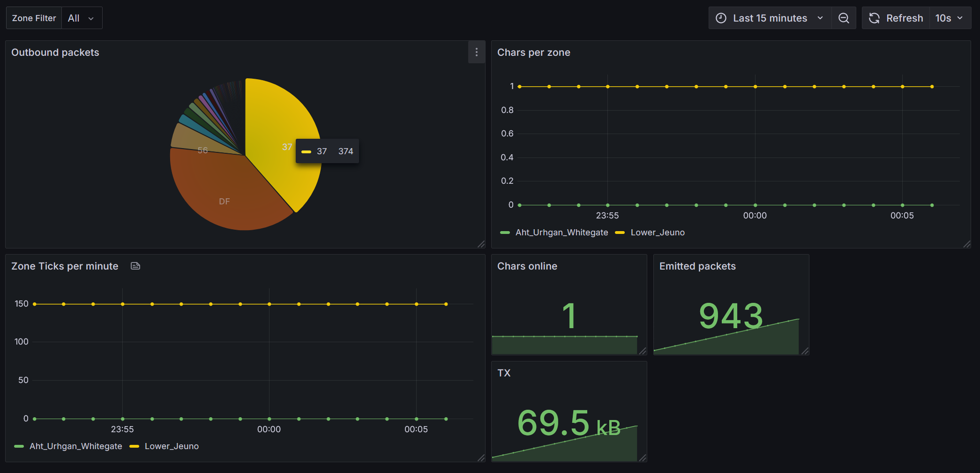Toggle Lower_Jeuno series in Chars per zone legend

[x=658, y=233]
